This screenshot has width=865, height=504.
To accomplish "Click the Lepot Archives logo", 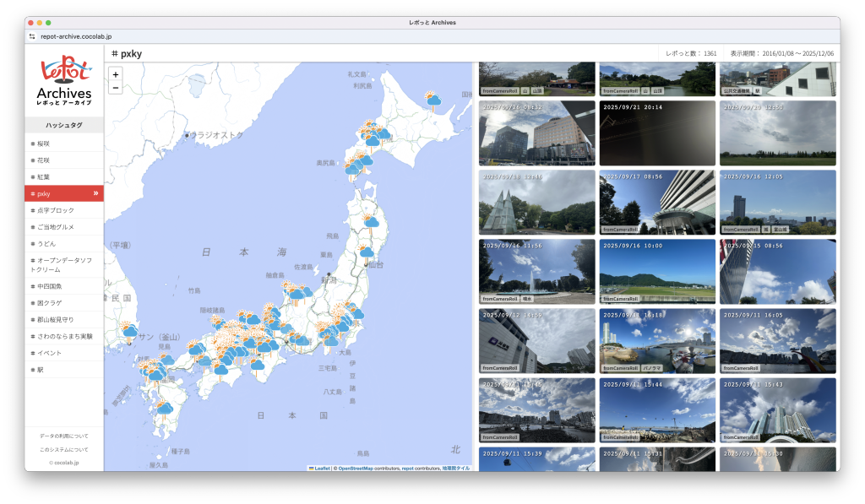I will pyautogui.click(x=64, y=82).
